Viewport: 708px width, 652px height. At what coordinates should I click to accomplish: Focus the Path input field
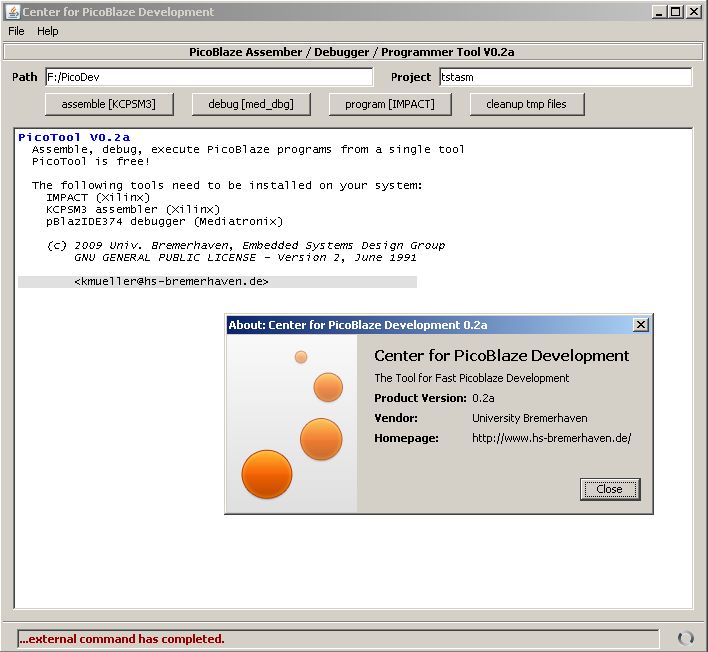(x=209, y=77)
